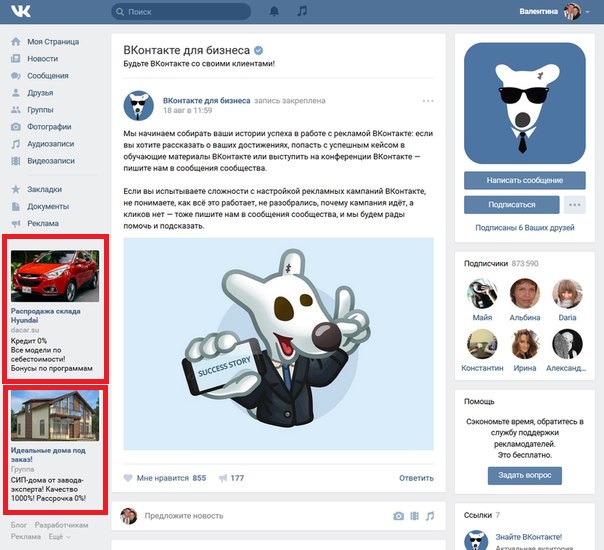Image resolution: width=604 pixels, height=550 pixels.
Task: Open subscriber Альбина's avatar
Action: [525, 293]
